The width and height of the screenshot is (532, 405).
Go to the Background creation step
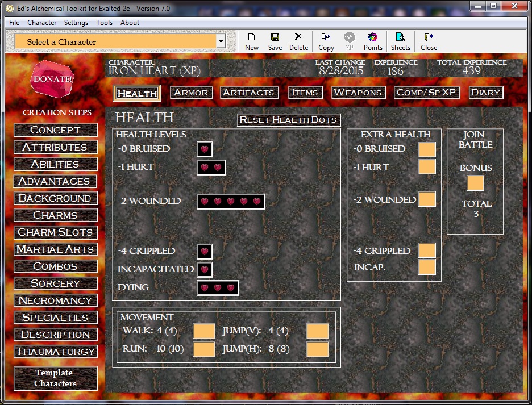click(55, 198)
